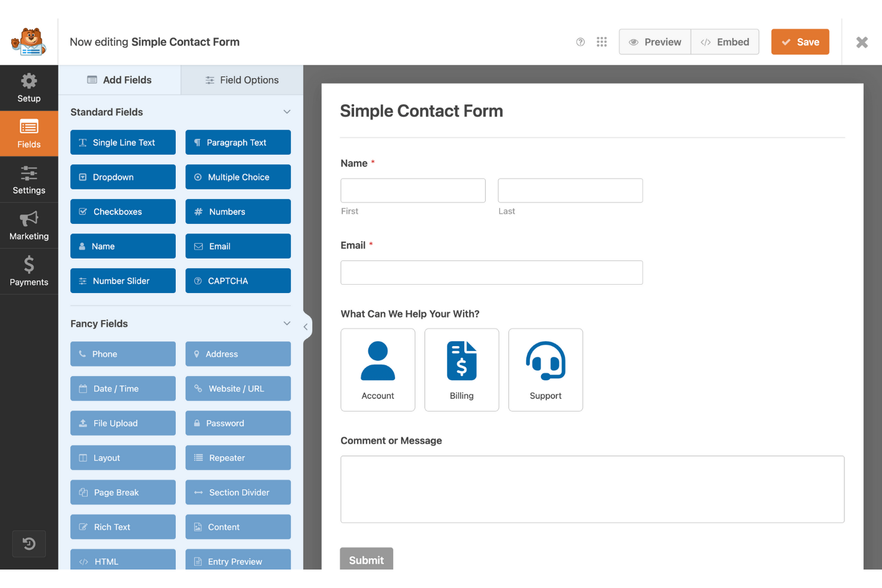Click the First name input field

point(412,190)
